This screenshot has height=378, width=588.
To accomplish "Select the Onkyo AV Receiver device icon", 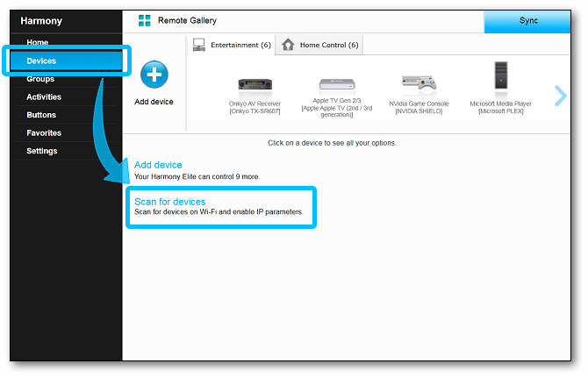I will 255,85.
